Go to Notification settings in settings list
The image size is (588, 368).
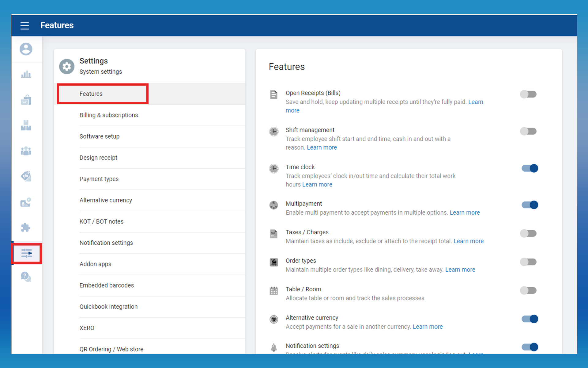click(106, 243)
